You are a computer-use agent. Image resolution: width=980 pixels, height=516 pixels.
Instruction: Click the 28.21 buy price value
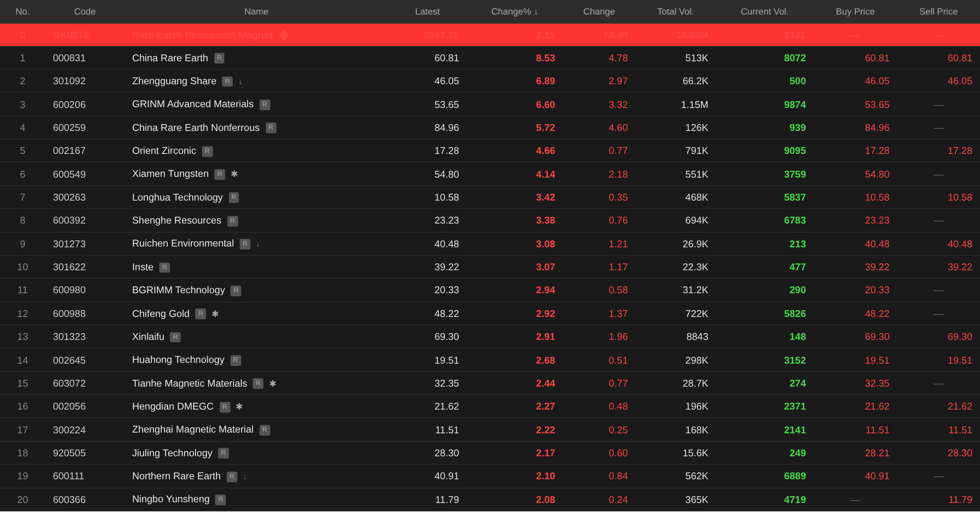pos(877,453)
